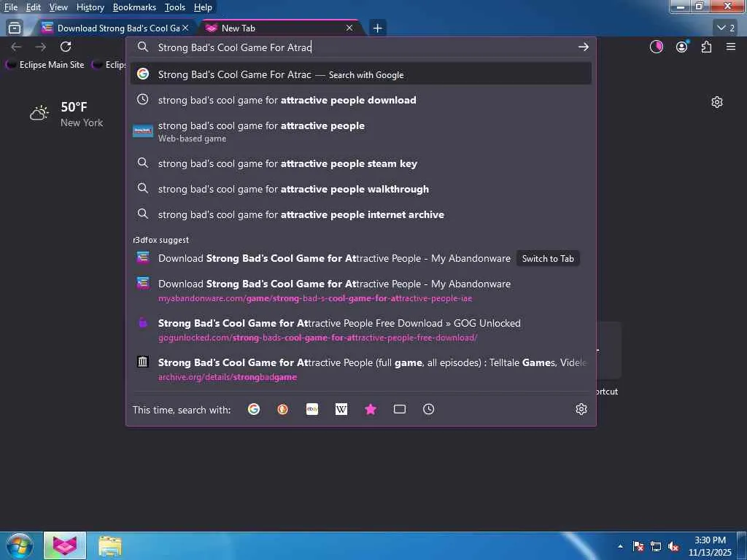Search history with the clock icon

tap(429, 409)
